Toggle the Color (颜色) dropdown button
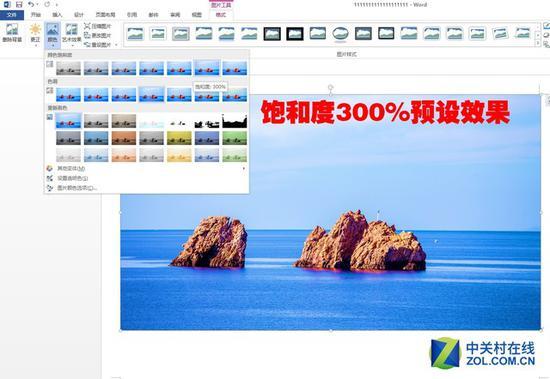This screenshot has height=379, width=550. click(53, 34)
